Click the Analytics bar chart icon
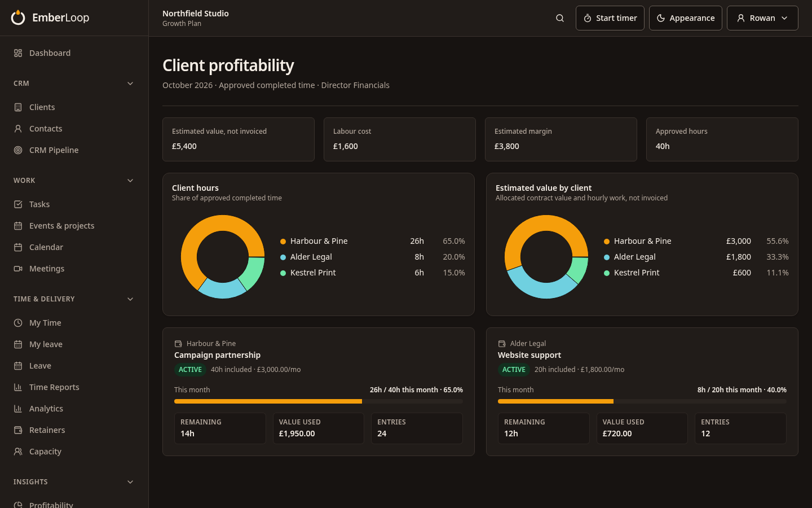The image size is (812, 508). 18,409
